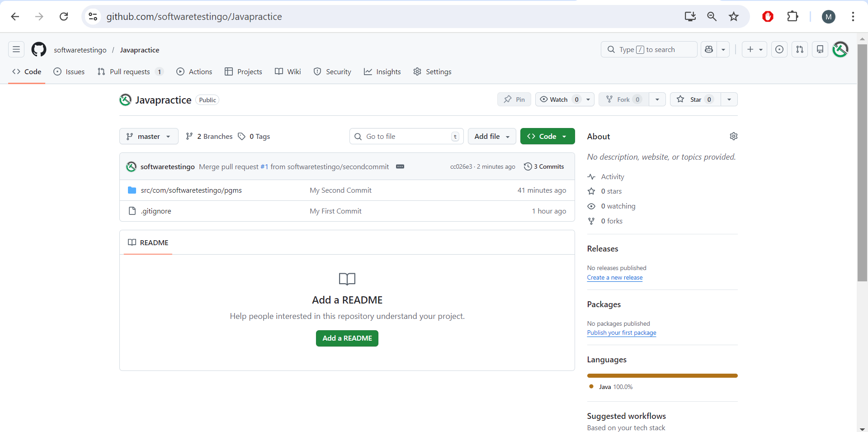
Task: Click Java 100.0% language entry
Action: click(x=611, y=387)
